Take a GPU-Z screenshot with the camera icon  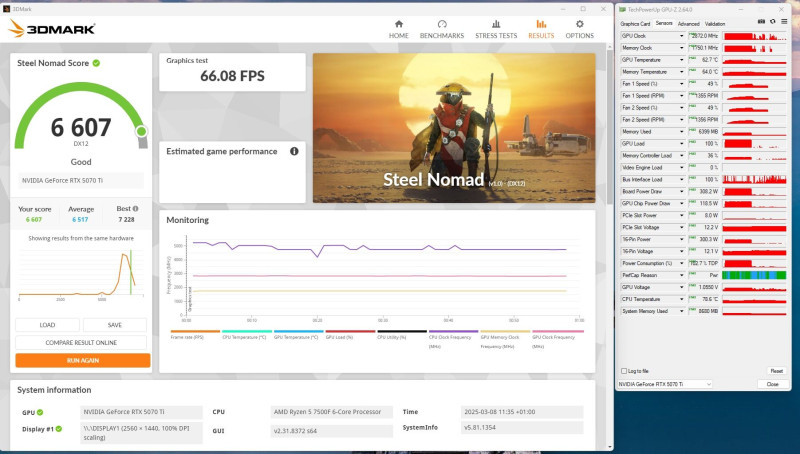[x=761, y=21]
